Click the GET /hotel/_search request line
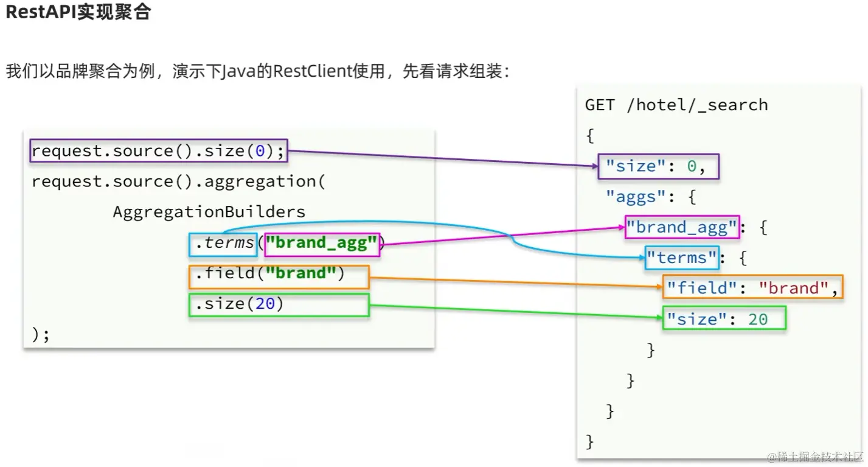This screenshot has width=868, height=467. [x=677, y=104]
